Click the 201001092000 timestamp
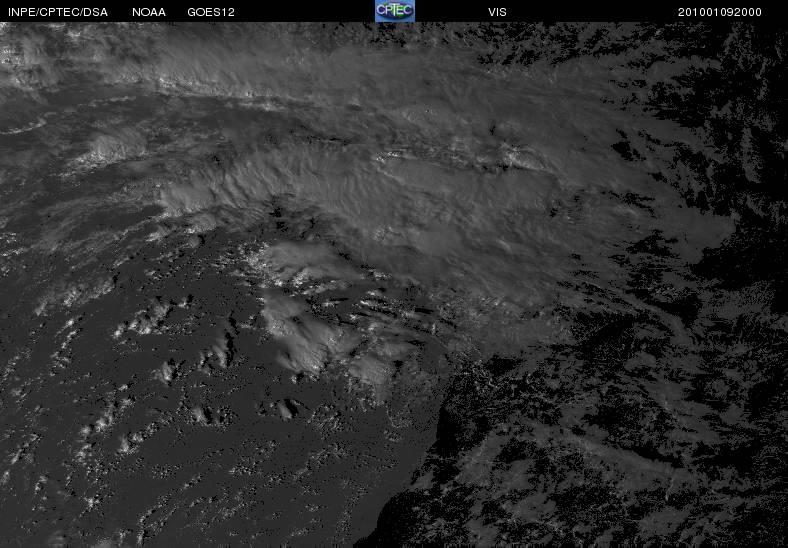788x548 pixels. pos(720,12)
